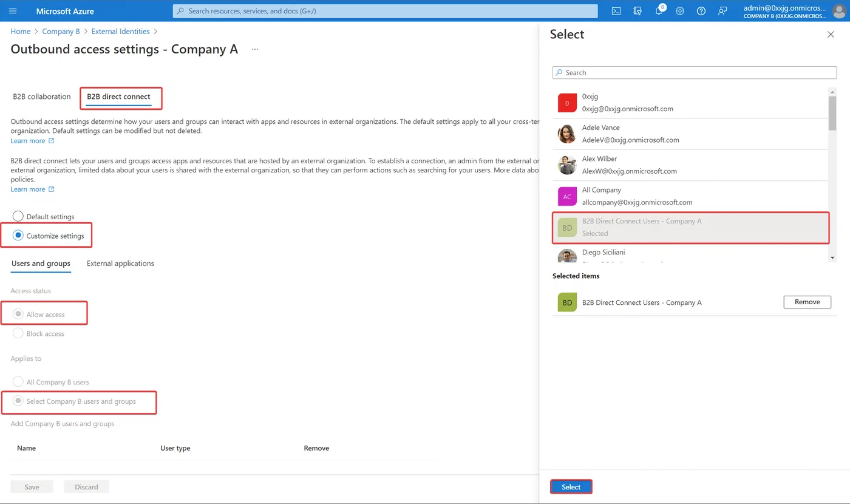
Task: Click the 0xxjg red avatar icon
Action: tap(567, 103)
